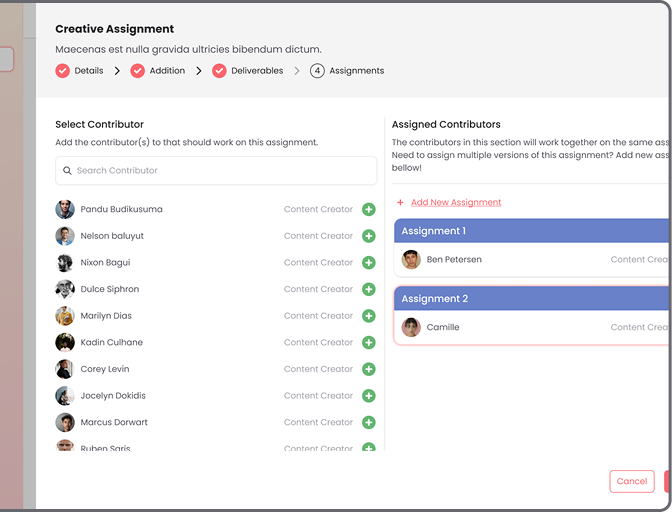Select Ben Petersen in Assignment 1
The width and height of the screenshot is (672, 512).
pyautogui.click(x=454, y=260)
